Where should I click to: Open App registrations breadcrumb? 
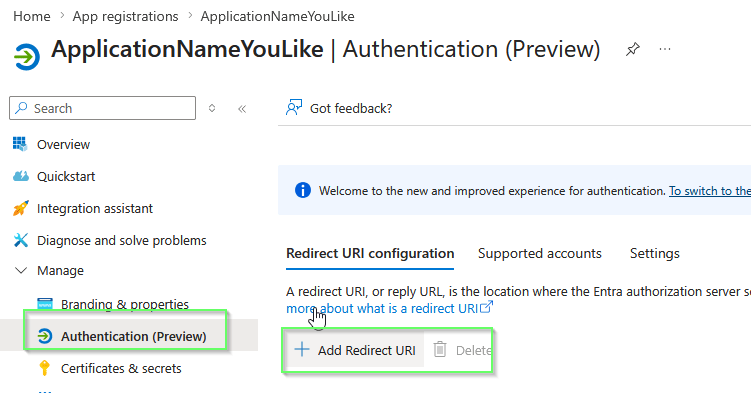click(125, 16)
